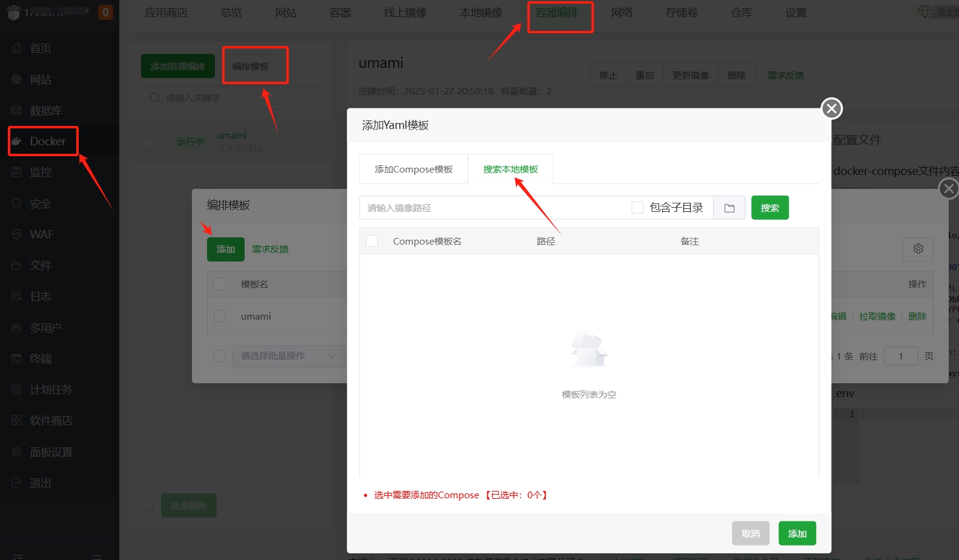The width and height of the screenshot is (959, 560).
Task: Tick the 包含子目录 checkbox
Action: [x=638, y=208]
